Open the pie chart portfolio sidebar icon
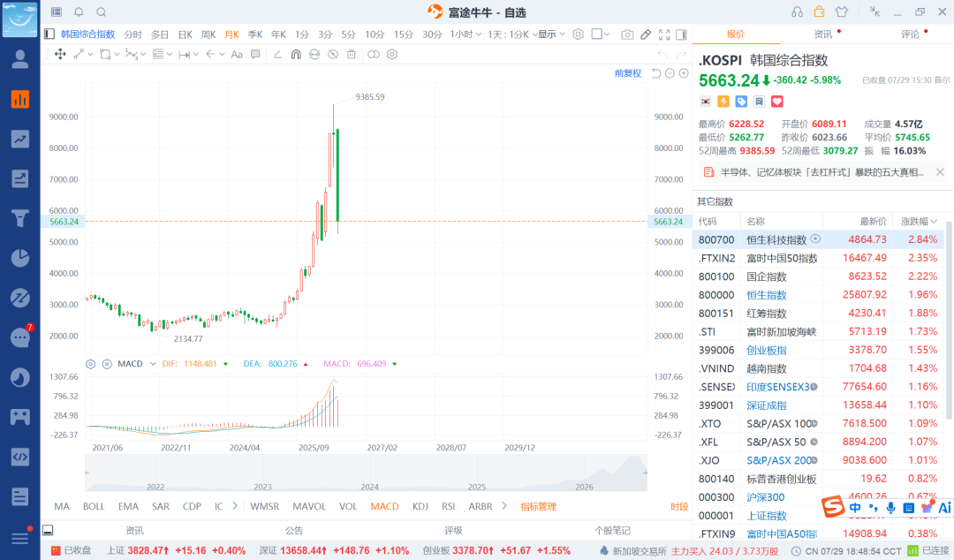Image resolution: width=954 pixels, height=560 pixels. [x=20, y=258]
